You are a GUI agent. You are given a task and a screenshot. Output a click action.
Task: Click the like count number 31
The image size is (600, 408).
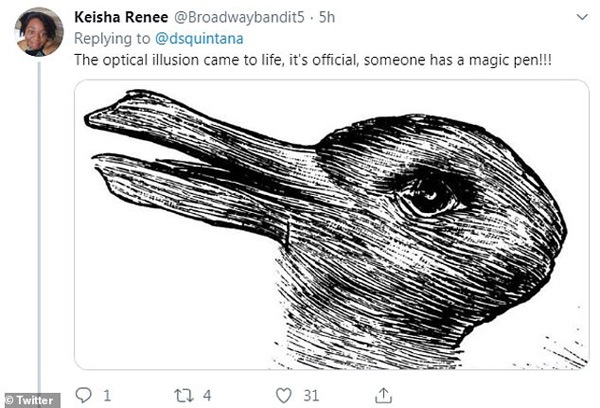point(312,395)
